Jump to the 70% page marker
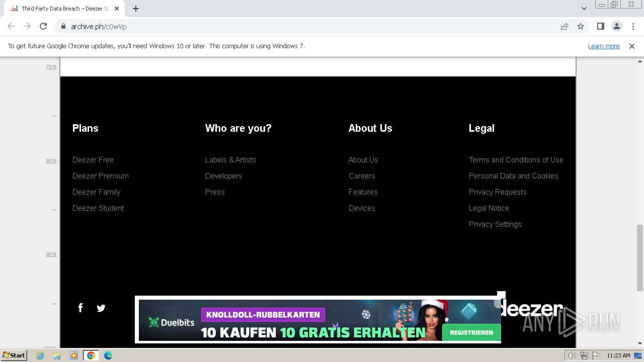644x362 pixels. tap(51, 66)
